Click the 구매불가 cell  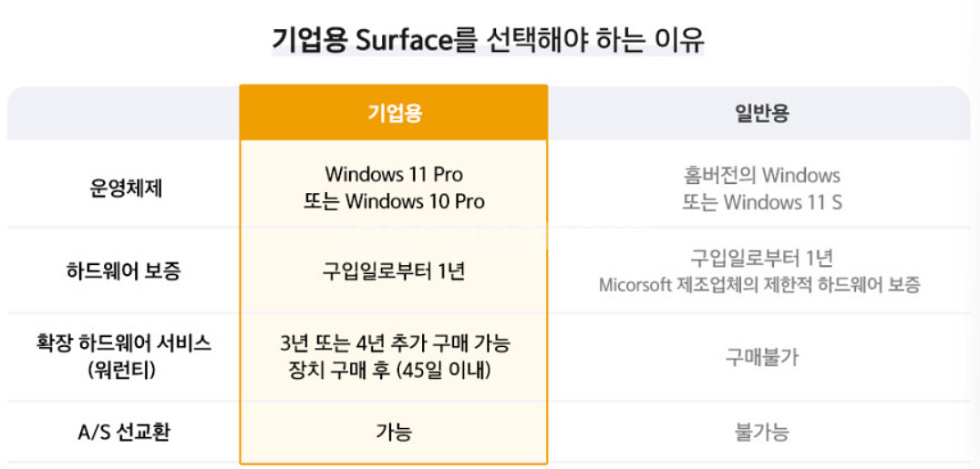click(761, 357)
